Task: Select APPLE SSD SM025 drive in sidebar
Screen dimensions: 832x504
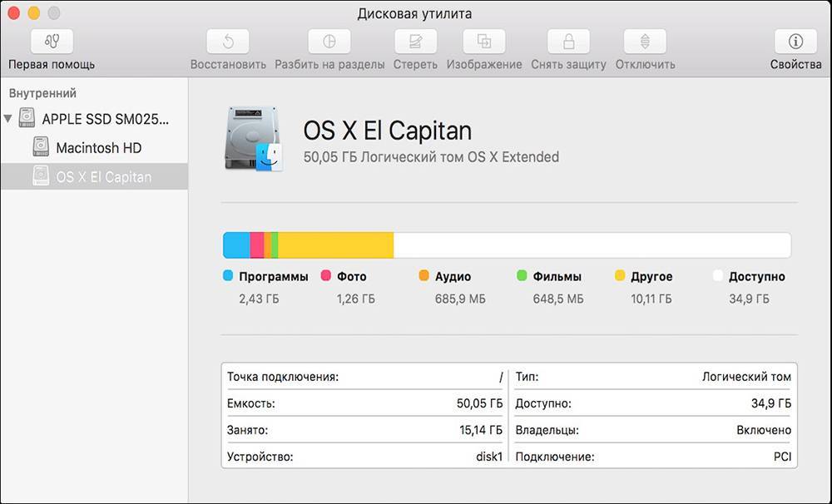Action: [104, 119]
